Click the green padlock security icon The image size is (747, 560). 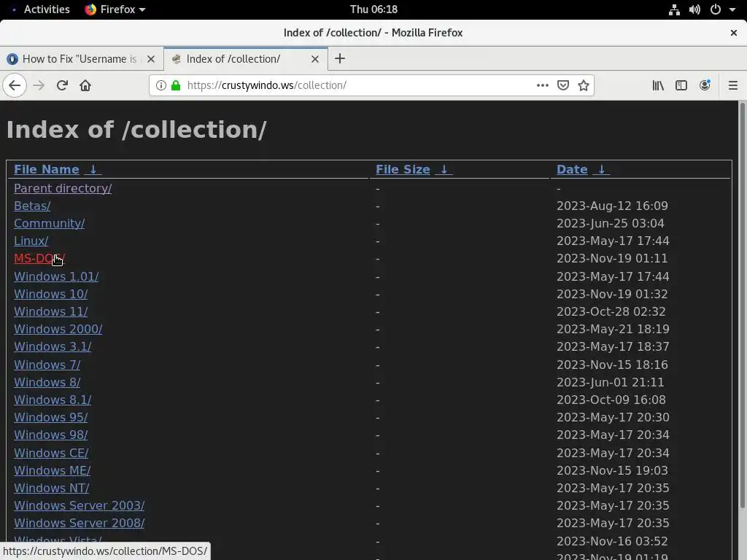point(176,85)
